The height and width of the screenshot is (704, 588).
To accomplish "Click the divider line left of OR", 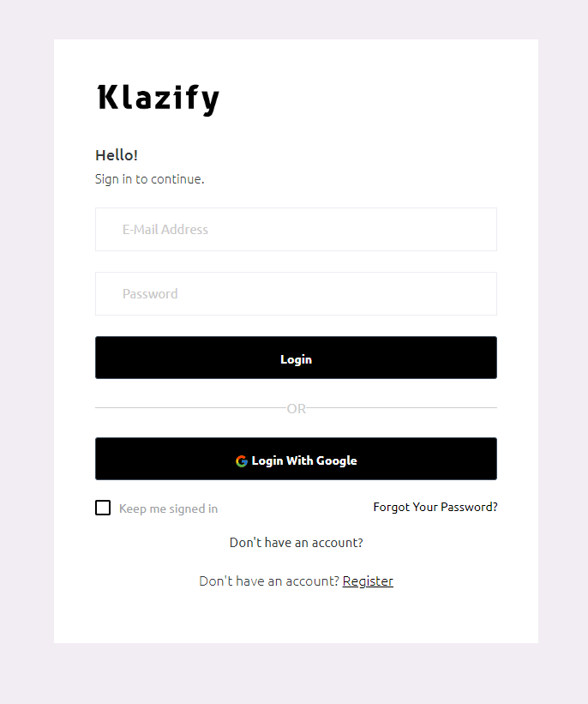I will 191,407.
